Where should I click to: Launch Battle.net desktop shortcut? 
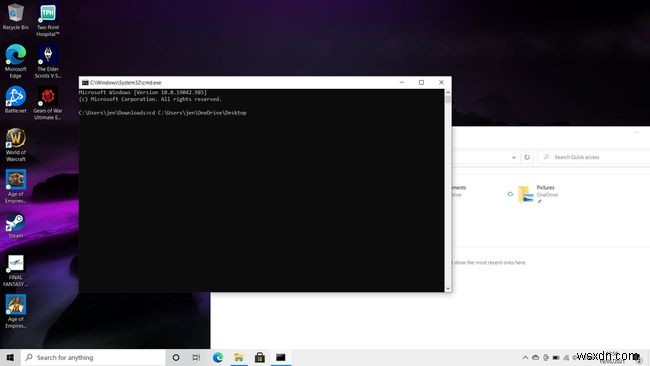point(15,99)
